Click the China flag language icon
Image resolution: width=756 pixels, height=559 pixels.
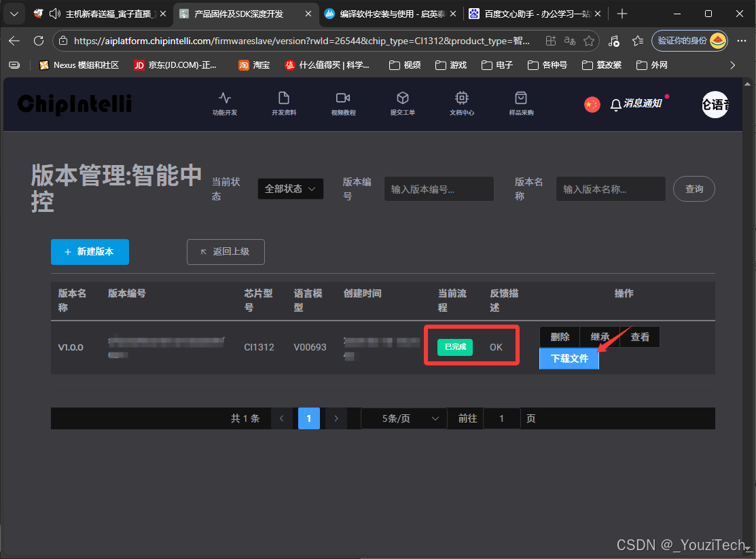coord(592,104)
